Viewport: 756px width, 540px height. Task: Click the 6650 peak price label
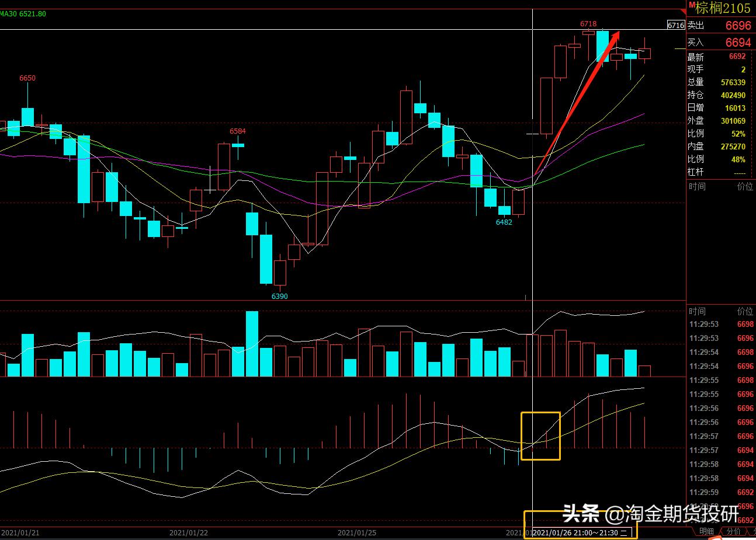(x=27, y=78)
